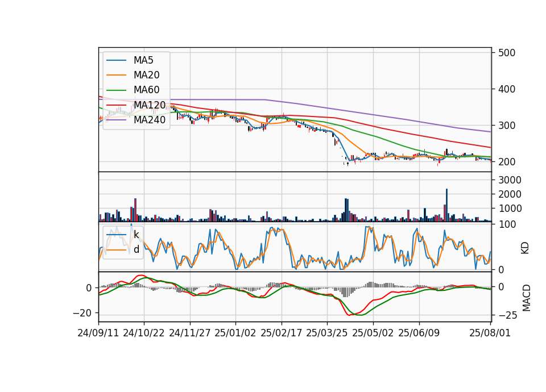Viewport: 546px width, 392px height.
Task: Click the MACD axis title
Action: 527,298
